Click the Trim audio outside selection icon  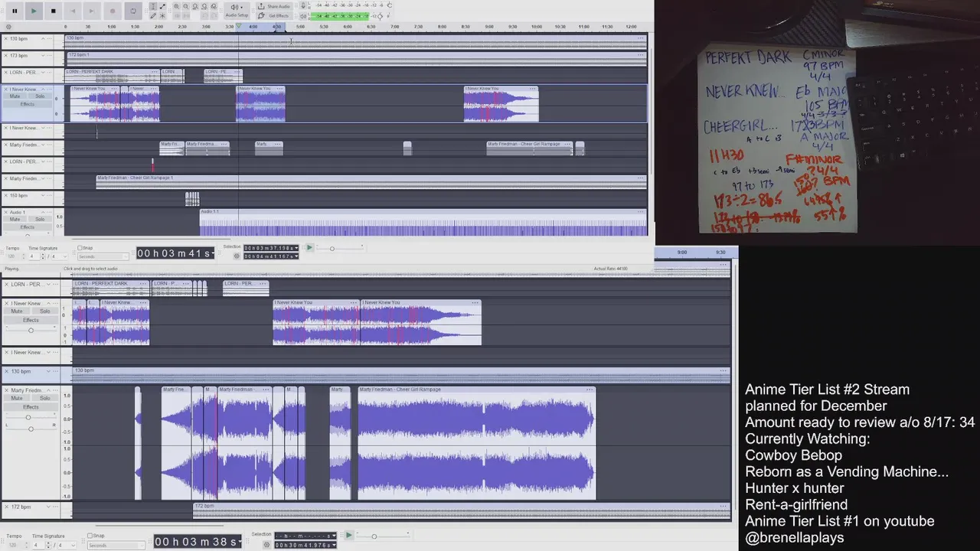176,15
